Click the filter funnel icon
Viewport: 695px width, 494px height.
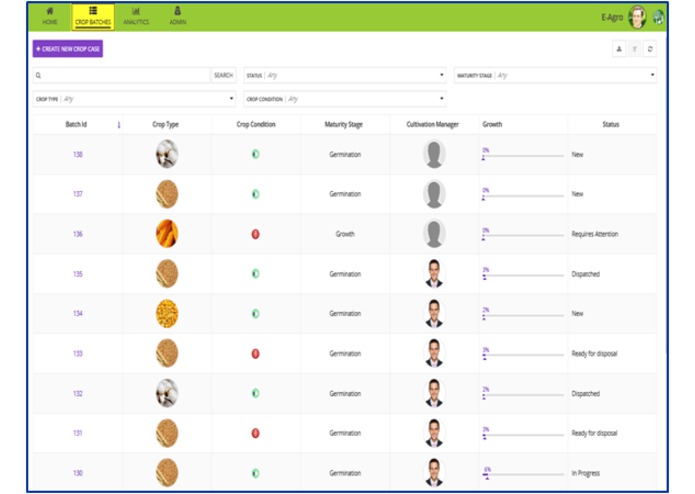(x=635, y=49)
